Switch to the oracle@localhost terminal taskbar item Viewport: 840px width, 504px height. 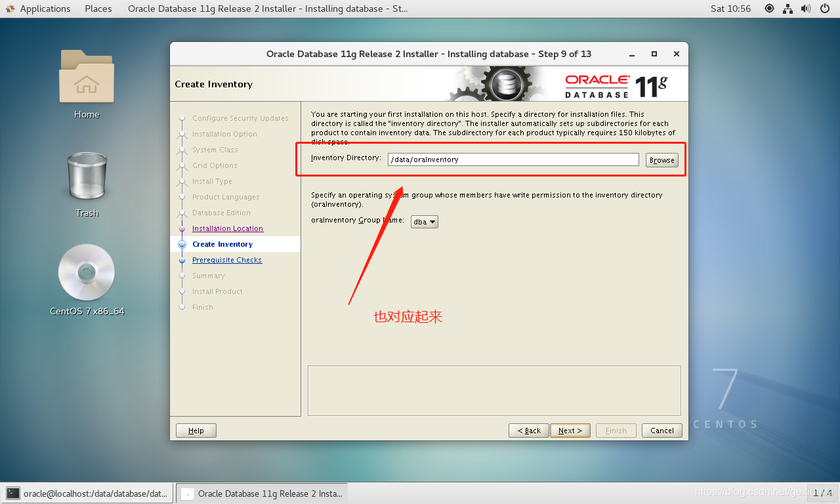(x=88, y=493)
